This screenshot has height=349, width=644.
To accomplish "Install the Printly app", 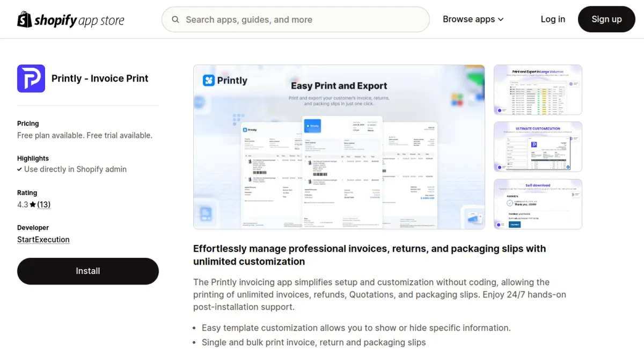I will 88,271.
